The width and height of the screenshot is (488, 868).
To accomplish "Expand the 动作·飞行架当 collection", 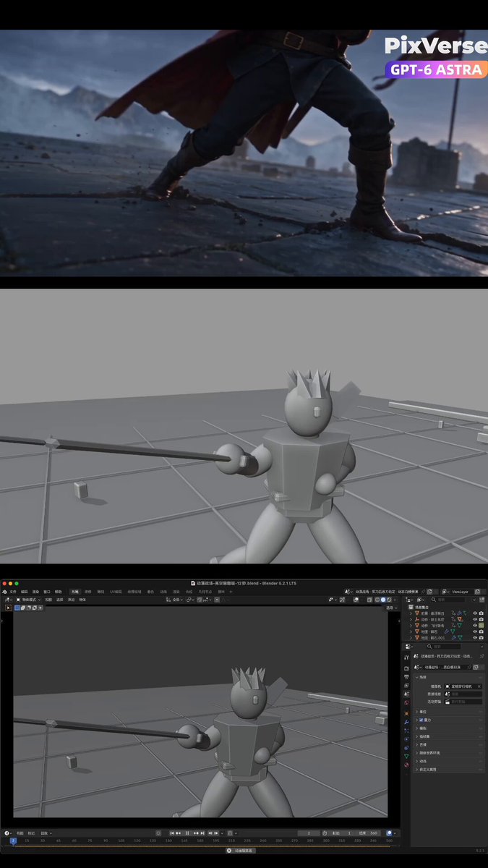I will pos(411,626).
